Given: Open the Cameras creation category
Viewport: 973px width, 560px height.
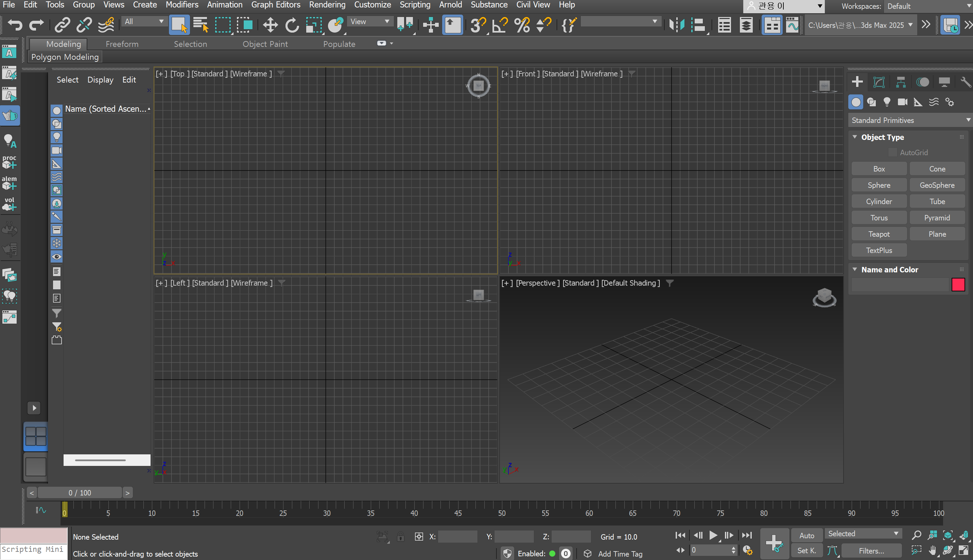Looking at the screenshot, I should coord(902,102).
